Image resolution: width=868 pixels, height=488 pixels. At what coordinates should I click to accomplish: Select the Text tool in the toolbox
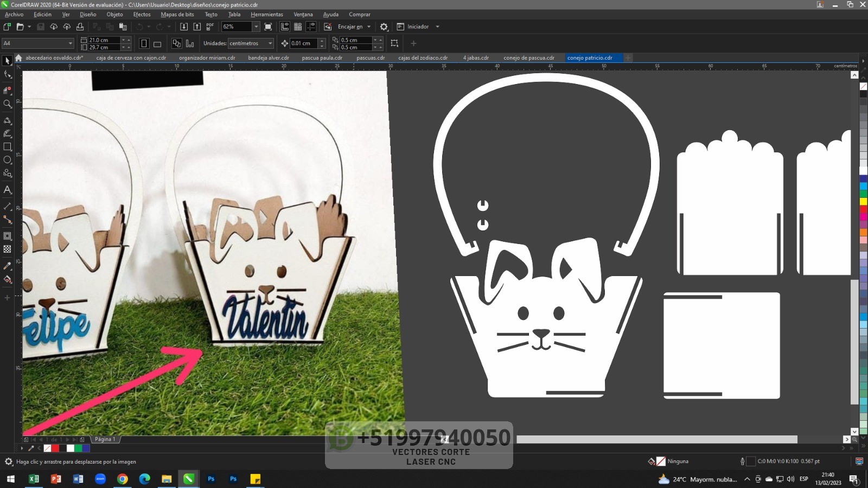tap(8, 190)
